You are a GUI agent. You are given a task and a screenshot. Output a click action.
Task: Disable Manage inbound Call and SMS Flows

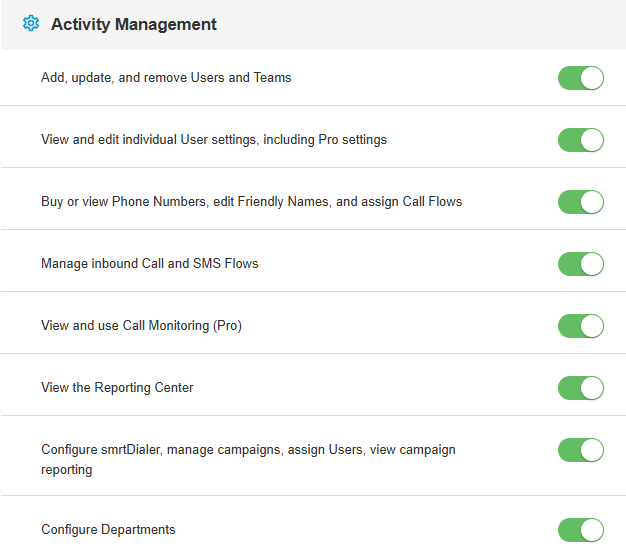tap(581, 264)
